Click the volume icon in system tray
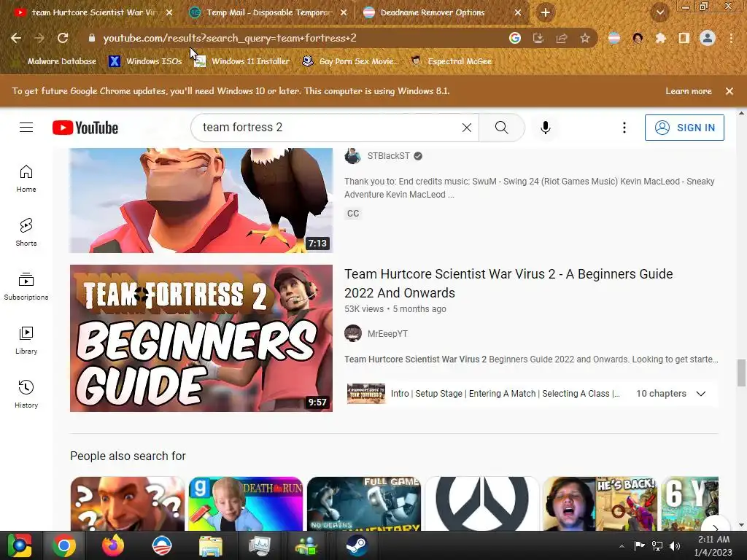 pos(675,546)
